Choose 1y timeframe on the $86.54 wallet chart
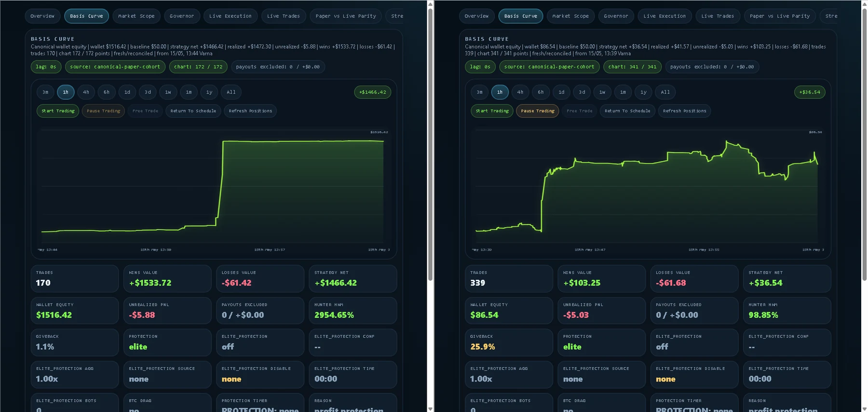This screenshot has width=868, height=412. (643, 92)
